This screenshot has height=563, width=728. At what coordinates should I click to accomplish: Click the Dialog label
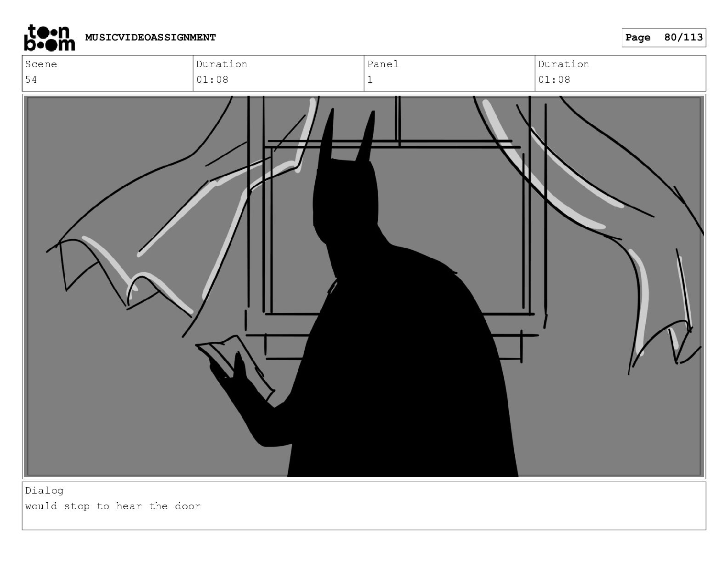coord(44,490)
